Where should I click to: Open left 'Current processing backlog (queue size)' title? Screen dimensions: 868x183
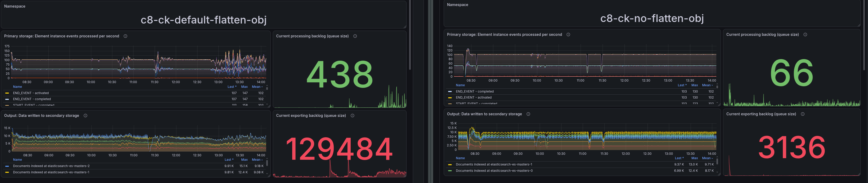(x=312, y=36)
